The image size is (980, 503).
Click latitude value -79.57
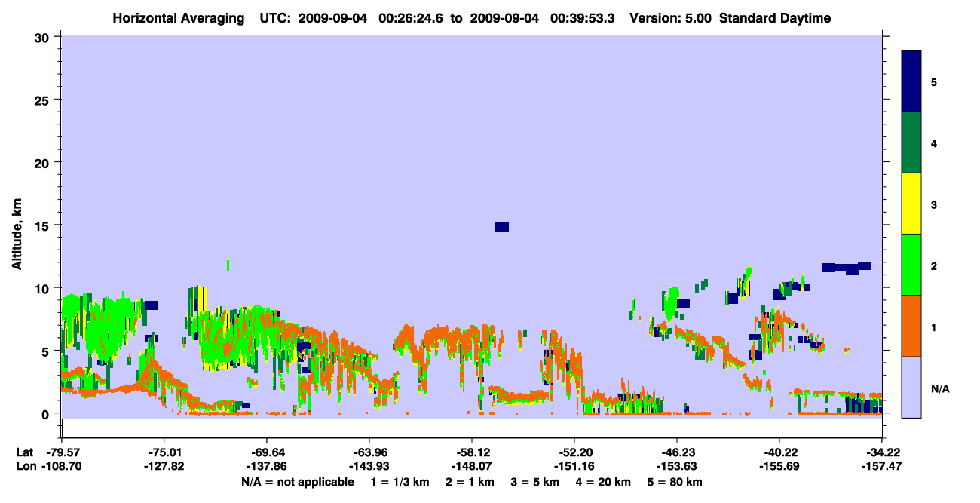(x=62, y=452)
